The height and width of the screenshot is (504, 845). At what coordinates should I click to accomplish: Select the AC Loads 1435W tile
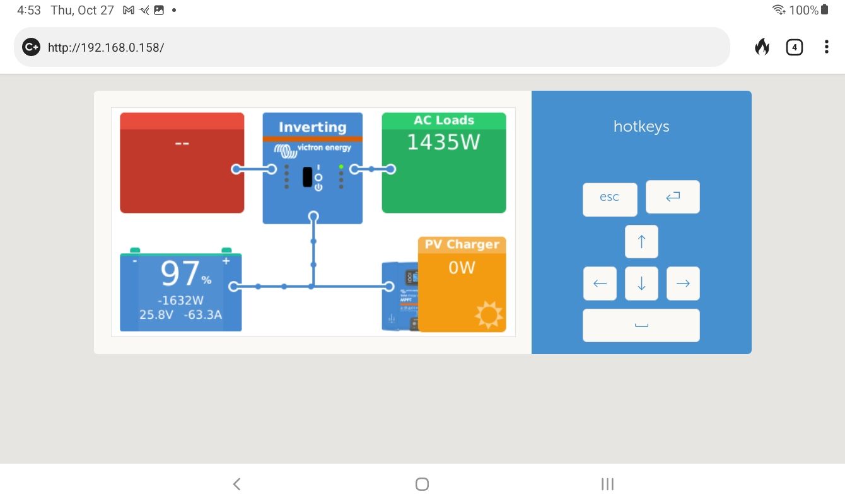click(444, 163)
